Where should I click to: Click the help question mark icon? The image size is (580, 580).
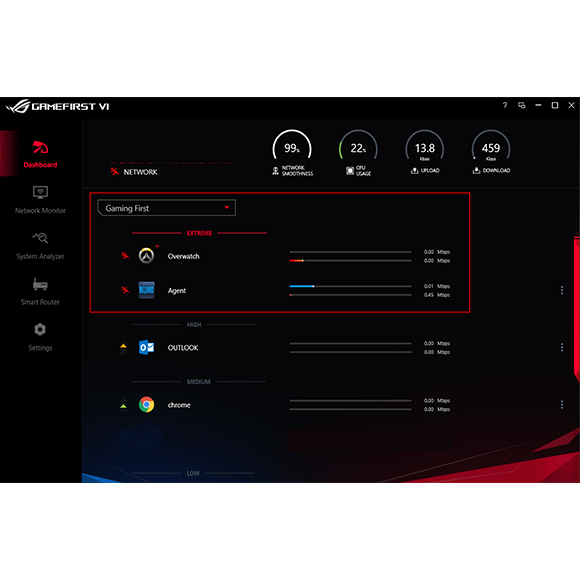(505, 105)
